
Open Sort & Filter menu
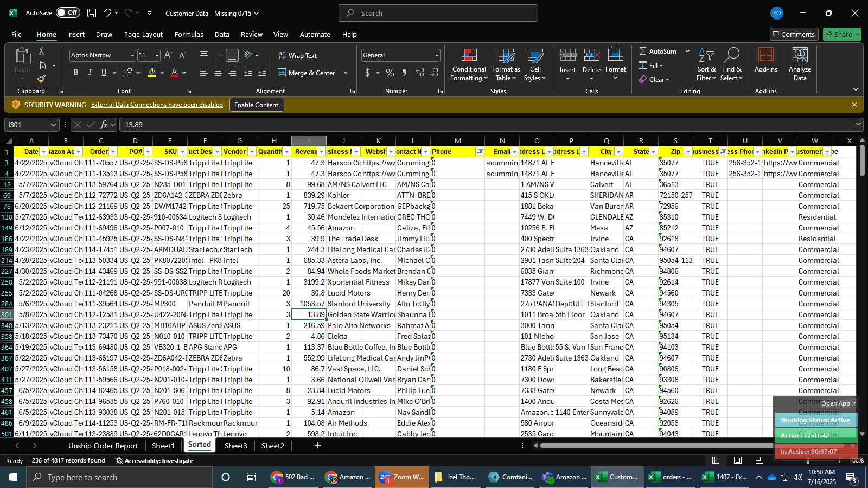(x=706, y=65)
